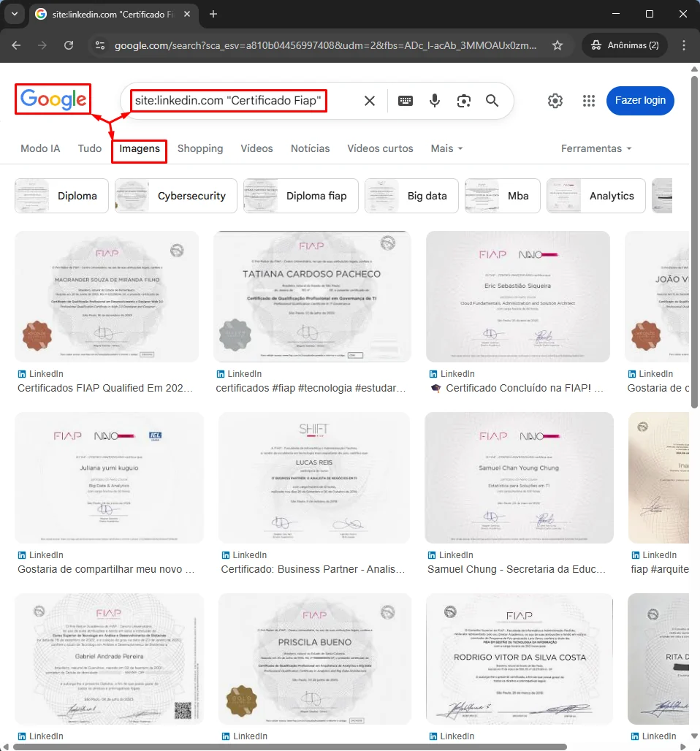The width and height of the screenshot is (700, 751).
Task: Click LinkedIn icon under Lucas Reis result
Action: (x=225, y=555)
